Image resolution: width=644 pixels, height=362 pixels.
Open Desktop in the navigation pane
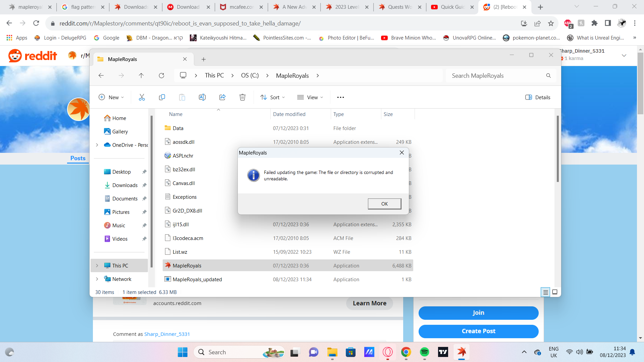[121, 172]
